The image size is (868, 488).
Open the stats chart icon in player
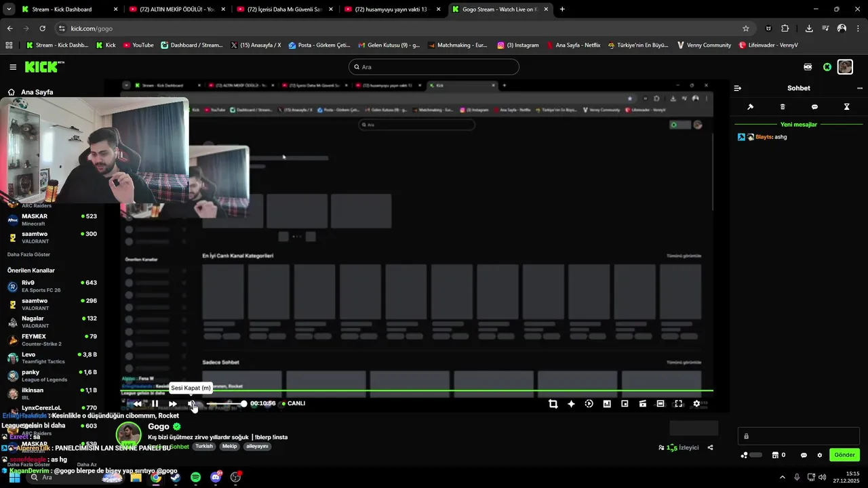(607, 404)
